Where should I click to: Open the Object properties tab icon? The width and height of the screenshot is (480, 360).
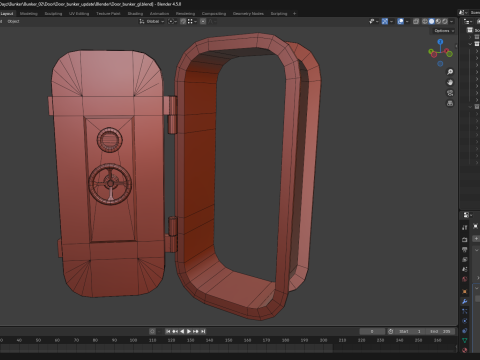coord(465,292)
